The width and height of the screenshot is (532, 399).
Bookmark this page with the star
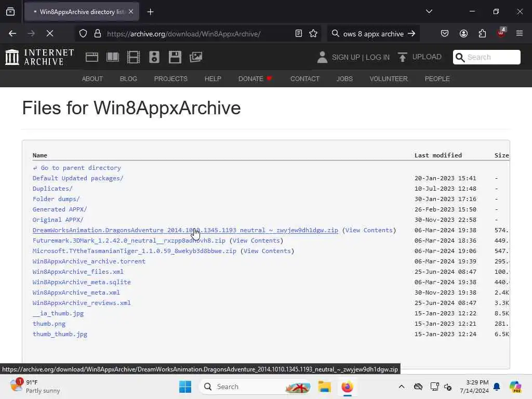(x=313, y=33)
